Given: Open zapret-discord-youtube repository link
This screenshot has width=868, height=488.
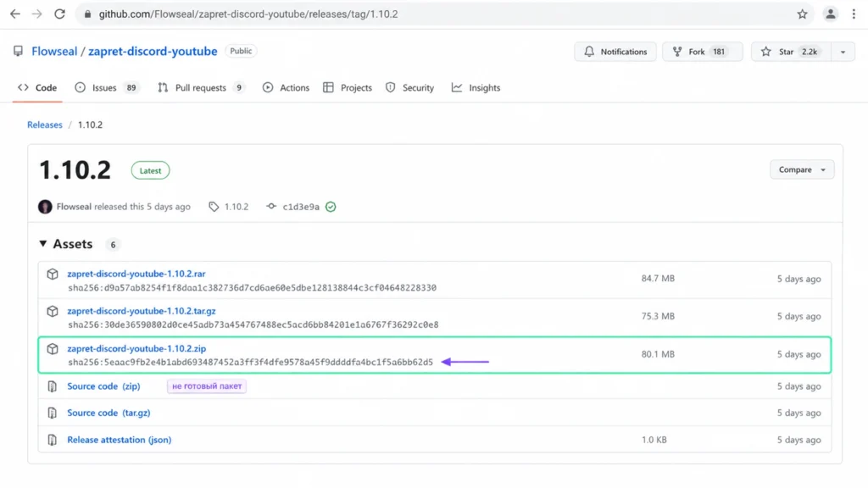Looking at the screenshot, I should 153,51.
